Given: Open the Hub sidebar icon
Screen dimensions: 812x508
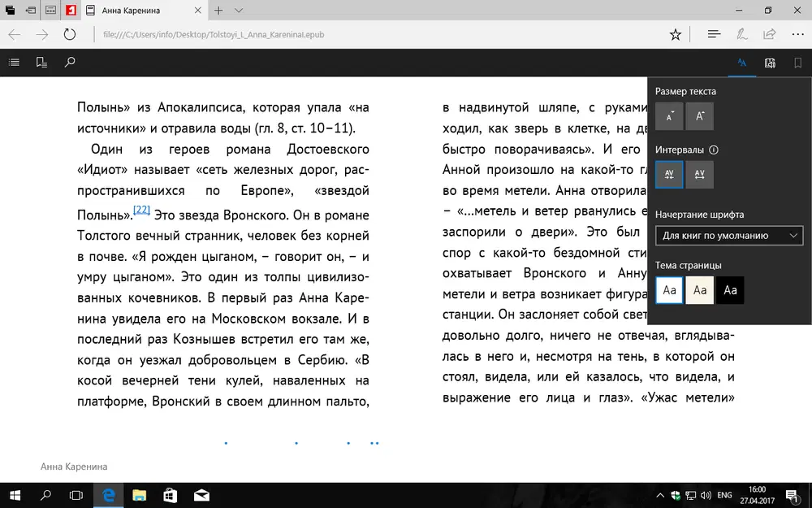Looking at the screenshot, I should (x=713, y=35).
